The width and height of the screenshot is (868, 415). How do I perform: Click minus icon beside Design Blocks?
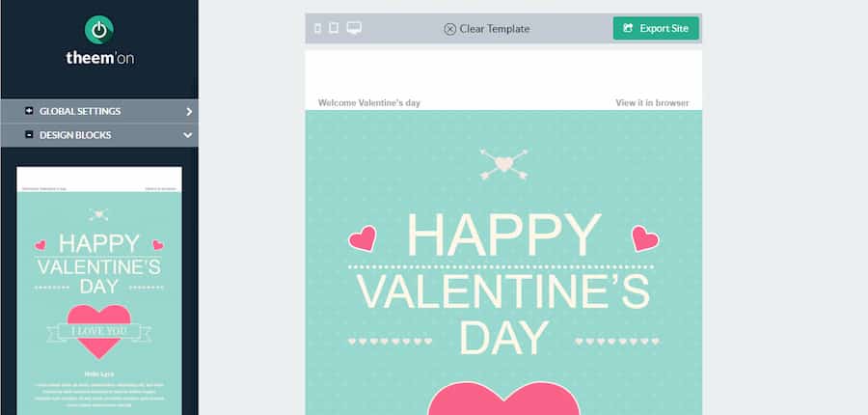point(29,135)
